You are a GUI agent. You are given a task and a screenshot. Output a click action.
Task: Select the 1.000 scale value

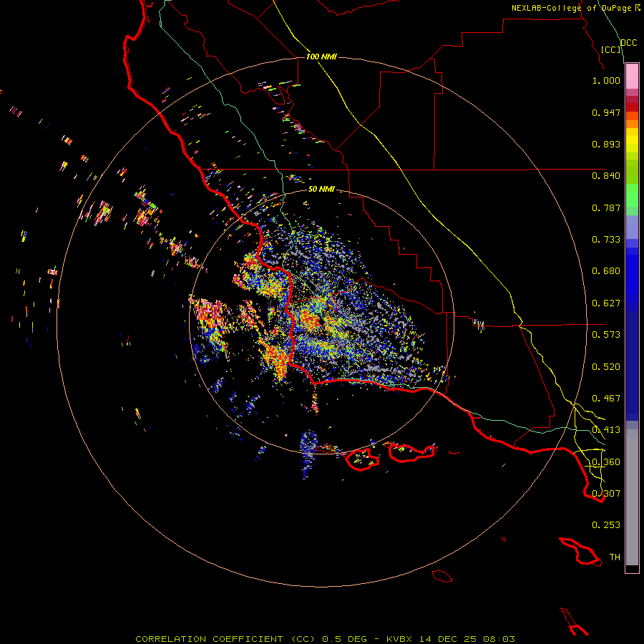pyautogui.click(x=606, y=80)
